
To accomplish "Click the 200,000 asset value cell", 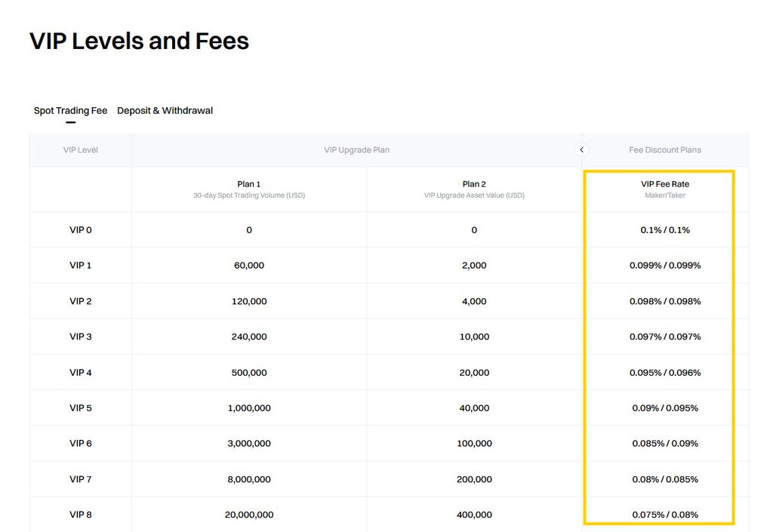I will point(474,479).
